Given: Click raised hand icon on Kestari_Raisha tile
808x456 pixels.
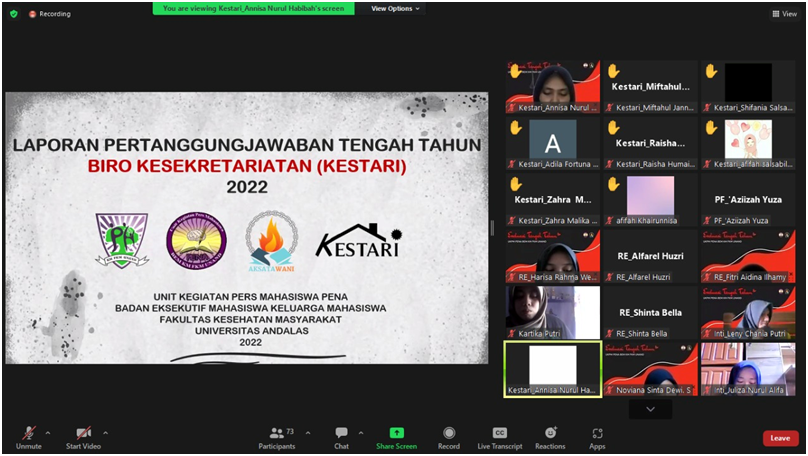Looking at the screenshot, I should (613, 127).
